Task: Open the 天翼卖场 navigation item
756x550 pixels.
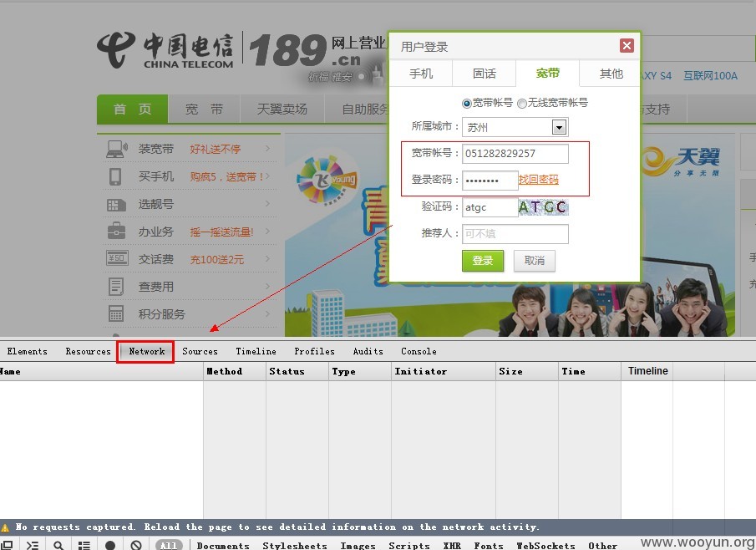Action: tap(282, 109)
